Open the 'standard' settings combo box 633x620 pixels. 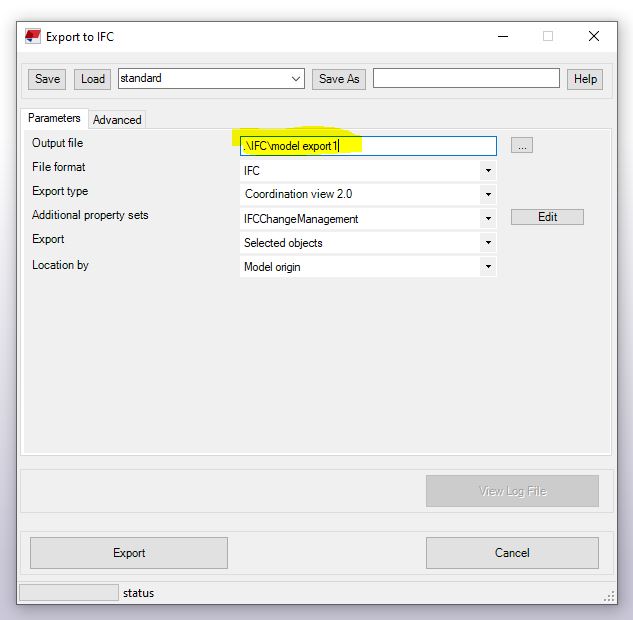[x=211, y=78]
